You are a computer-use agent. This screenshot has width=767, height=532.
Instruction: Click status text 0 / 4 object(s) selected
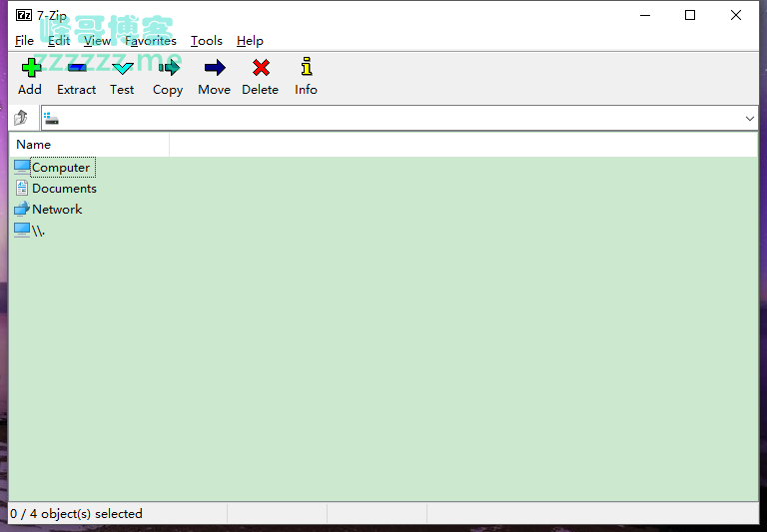click(76, 514)
